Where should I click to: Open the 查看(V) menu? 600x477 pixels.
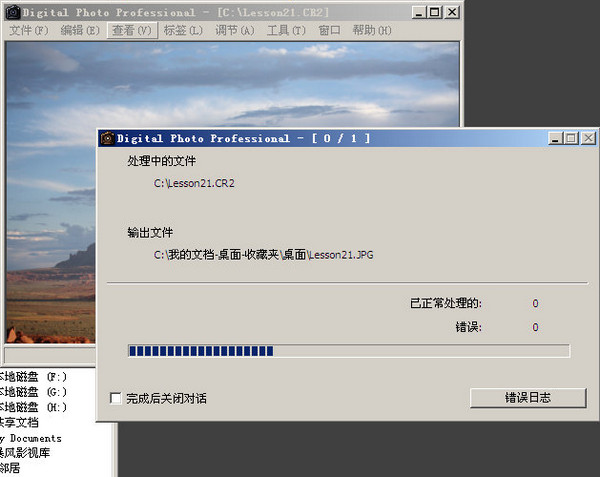[131, 31]
